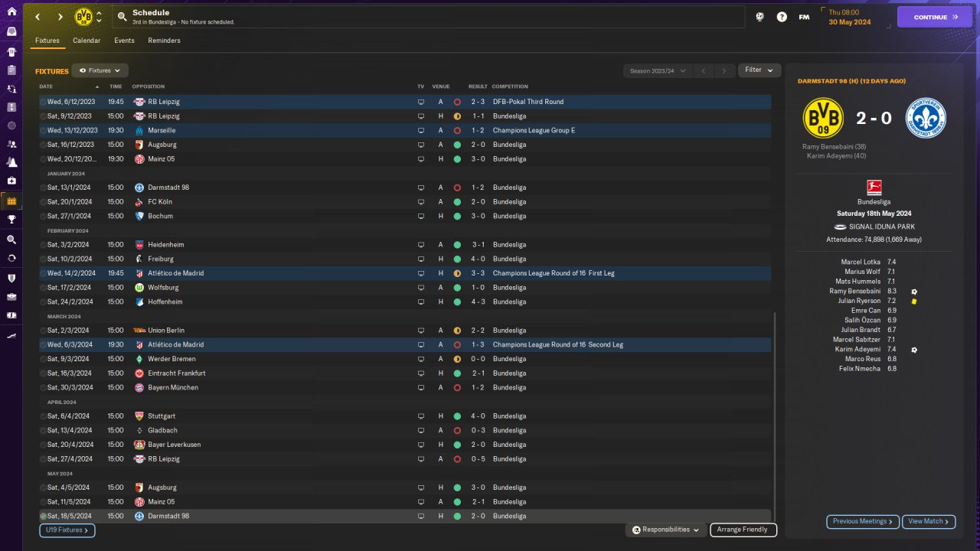Screen dimensions: 980x551
Task: Open the Medical Centre icon
Action: click(11, 181)
